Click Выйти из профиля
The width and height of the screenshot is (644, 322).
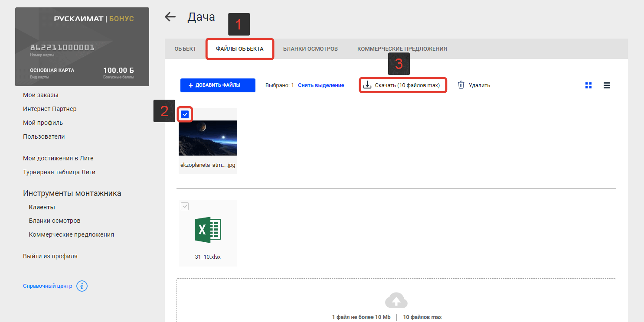(50, 256)
